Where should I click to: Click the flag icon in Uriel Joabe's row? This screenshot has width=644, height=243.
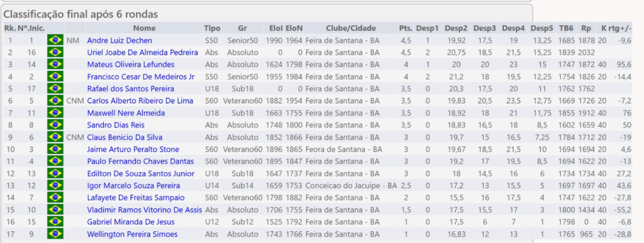[55, 53]
